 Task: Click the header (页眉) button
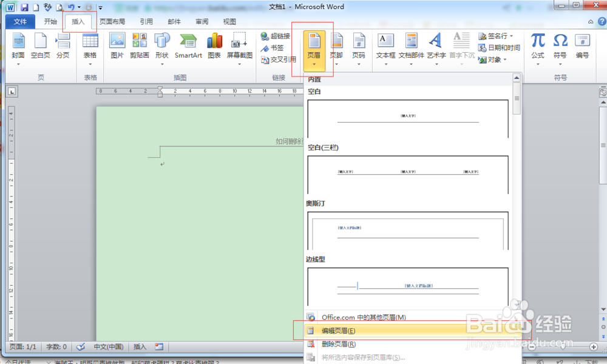[x=314, y=51]
